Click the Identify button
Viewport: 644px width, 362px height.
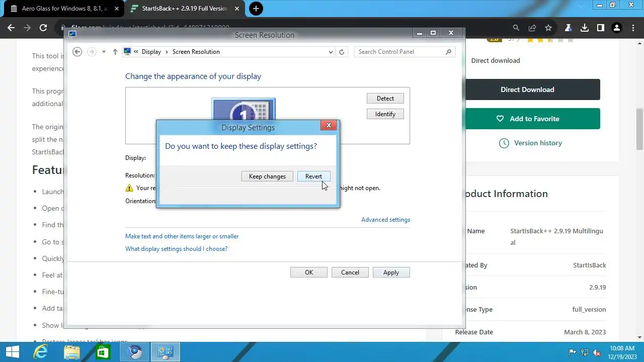[x=385, y=114]
